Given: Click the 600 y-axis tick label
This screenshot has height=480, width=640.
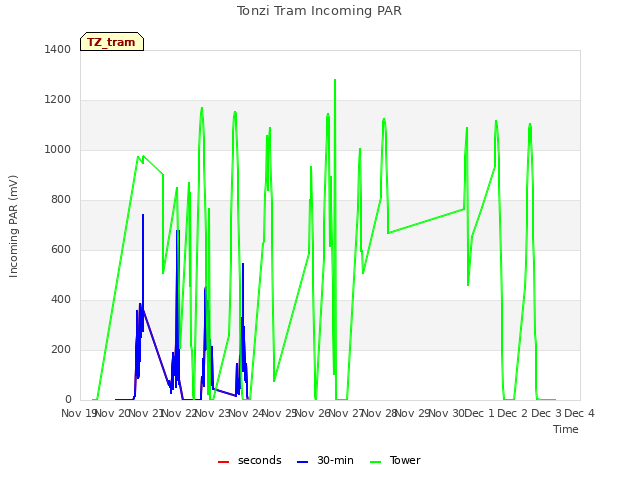Looking at the screenshot, I should [x=61, y=249].
